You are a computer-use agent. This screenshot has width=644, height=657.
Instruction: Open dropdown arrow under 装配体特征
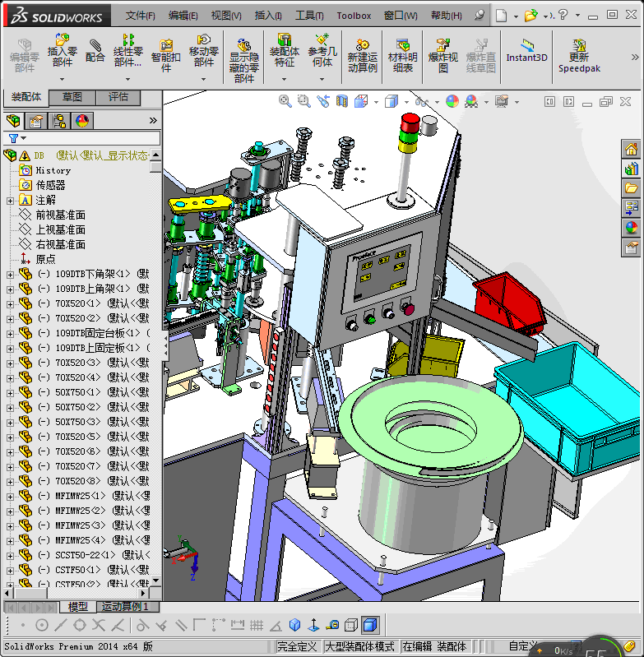(284, 79)
